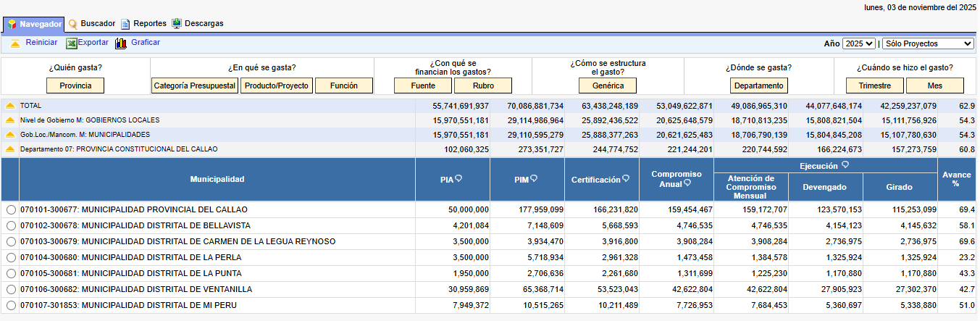This screenshot has width=980, height=321.
Task: Select Municipalidad Distrital de La Punta radio button
Action: 11,274
